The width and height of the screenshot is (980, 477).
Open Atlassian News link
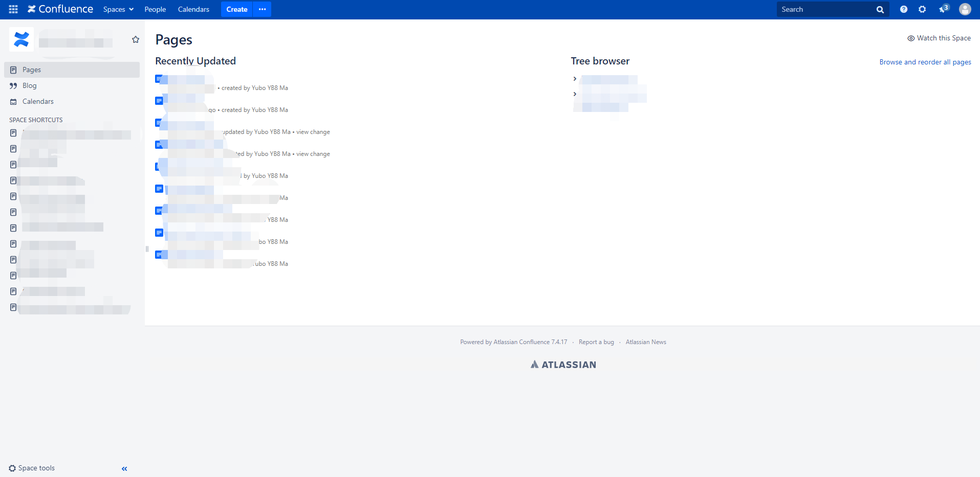coord(646,342)
